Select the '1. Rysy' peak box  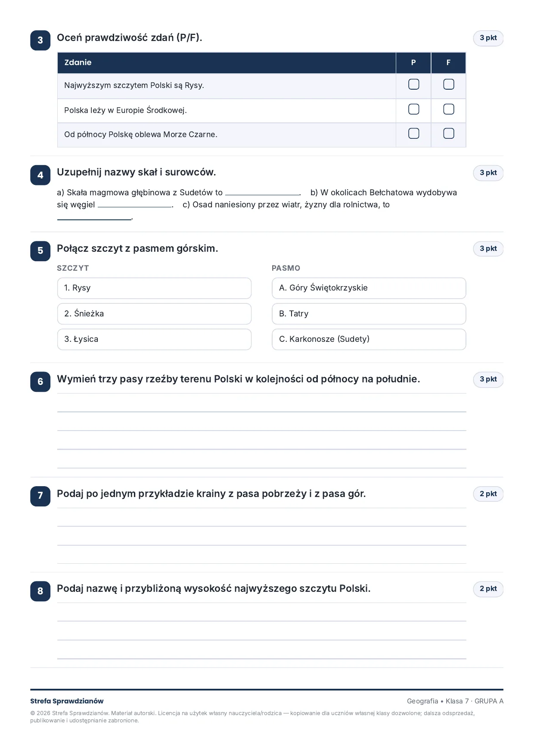coord(154,288)
